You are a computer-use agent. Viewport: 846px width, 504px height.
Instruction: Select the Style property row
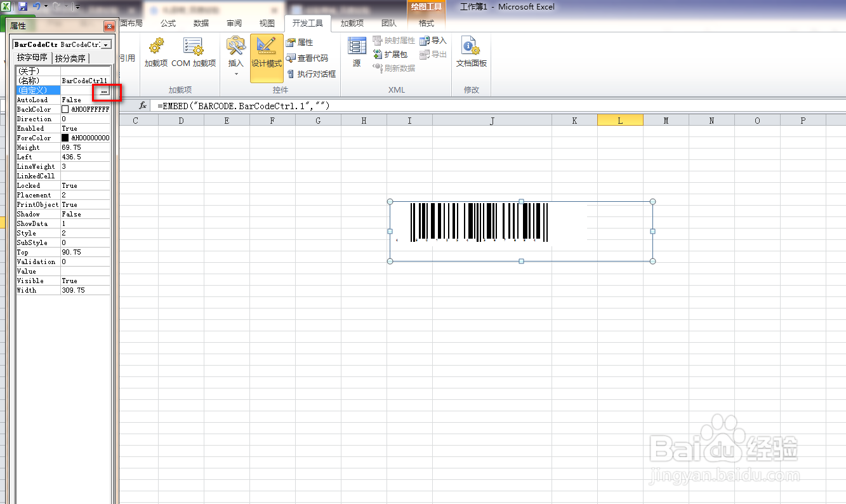[63, 233]
